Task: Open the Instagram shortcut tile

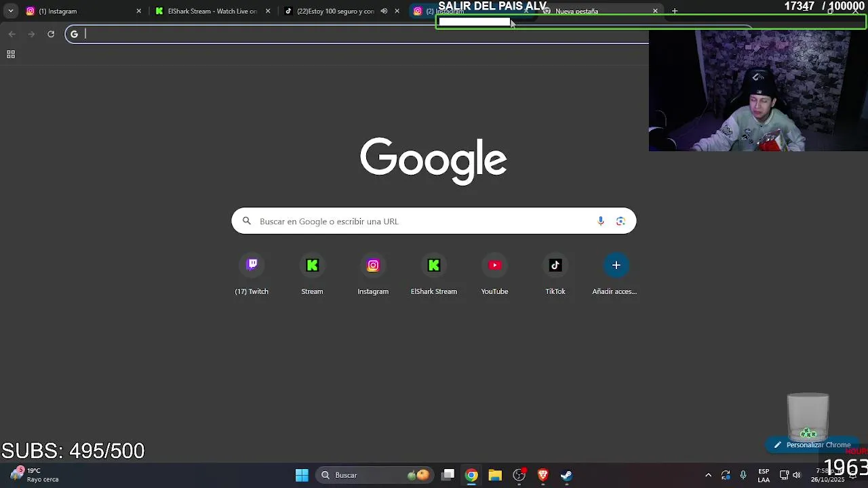Action: click(x=373, y=274)
